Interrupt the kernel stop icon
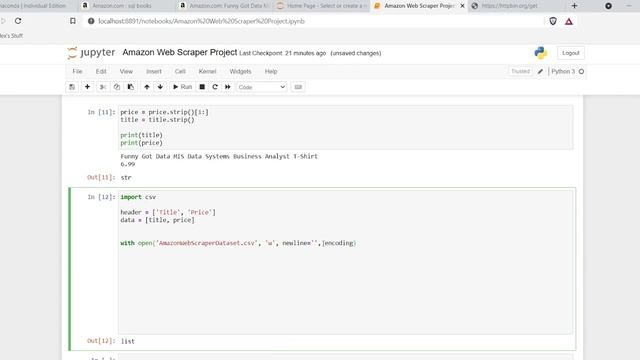Screen dimensions: 640x360 tap(202, 87)
